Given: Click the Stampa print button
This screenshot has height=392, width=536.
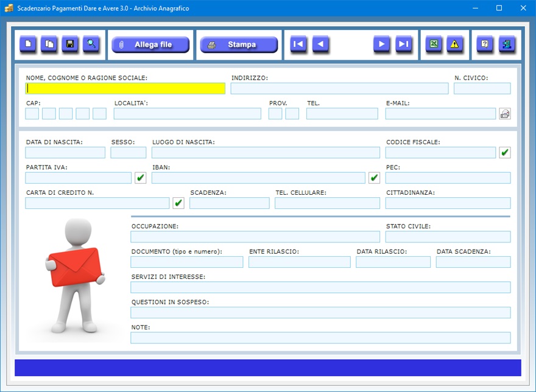Looking at the screenshot, I should [239, 44].
